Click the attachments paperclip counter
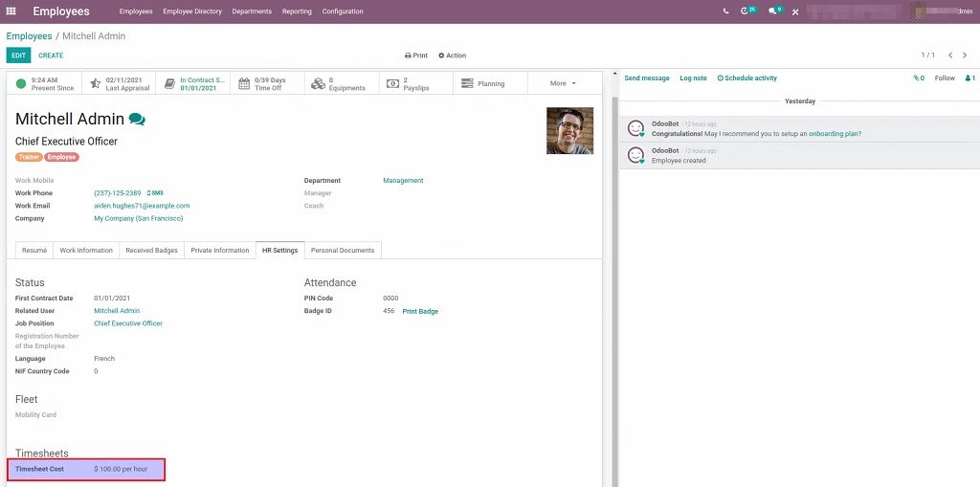Image resolution: width=980 pixels, height=487 pixels. point(919,78)
